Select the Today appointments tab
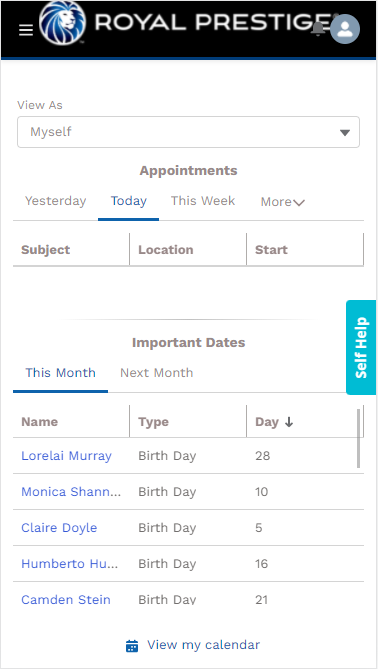Screen dimensions: 378x669 [x=128, y=201]
